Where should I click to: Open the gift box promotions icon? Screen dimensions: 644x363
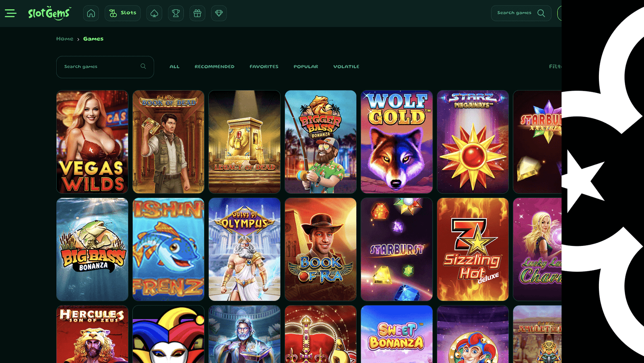pos(197,13)
